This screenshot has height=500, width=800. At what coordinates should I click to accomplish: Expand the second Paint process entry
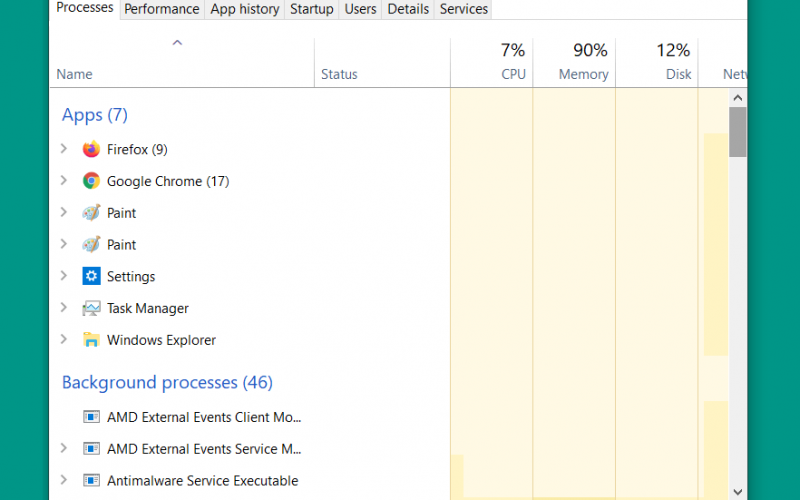click(64, 244)
